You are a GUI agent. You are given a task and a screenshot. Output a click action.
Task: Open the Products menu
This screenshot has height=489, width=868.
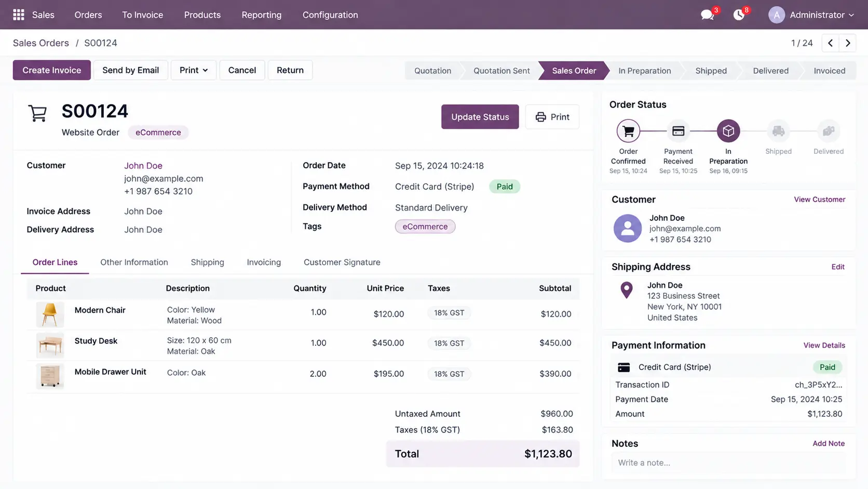tap(202, 15)
